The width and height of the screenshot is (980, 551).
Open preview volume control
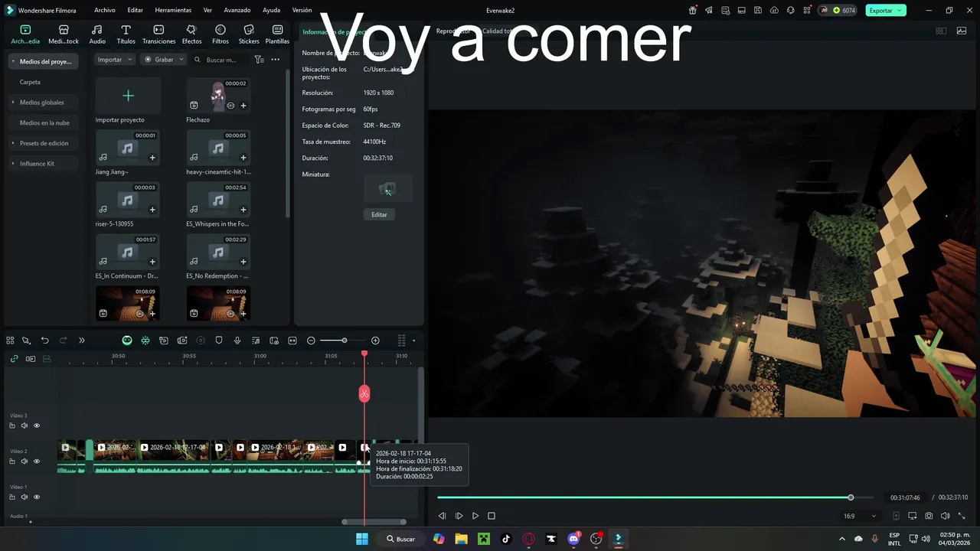click(945, 516)
